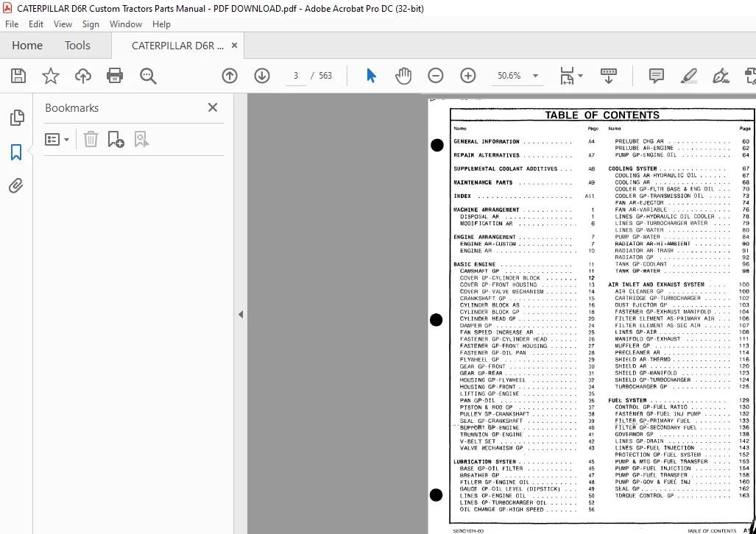
Task: Open fit options dropdown arrow
Action: point(581,76)
